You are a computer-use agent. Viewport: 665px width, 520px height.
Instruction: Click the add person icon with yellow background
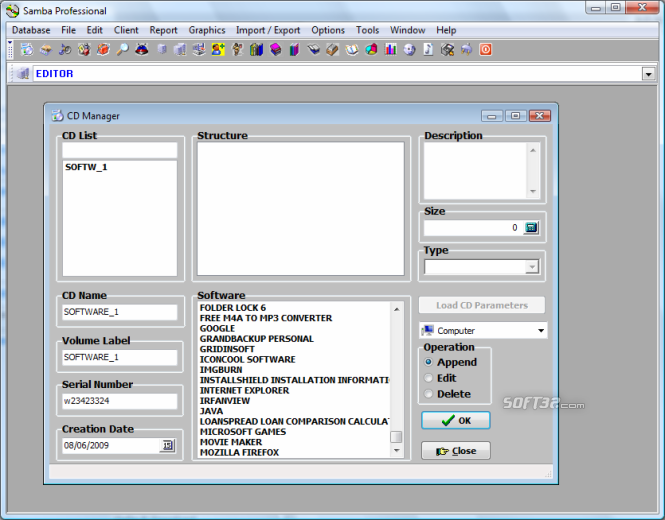point(218,50)
